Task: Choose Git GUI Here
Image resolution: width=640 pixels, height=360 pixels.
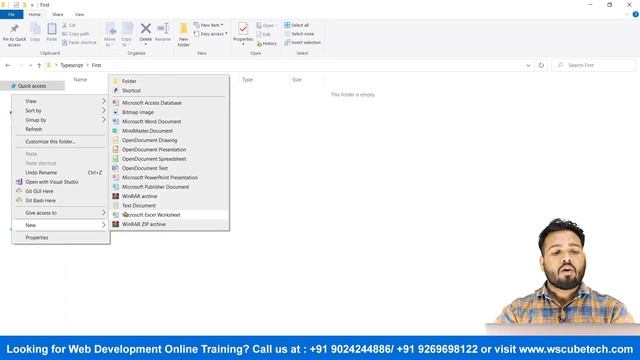Action: [x=61, y=191]
